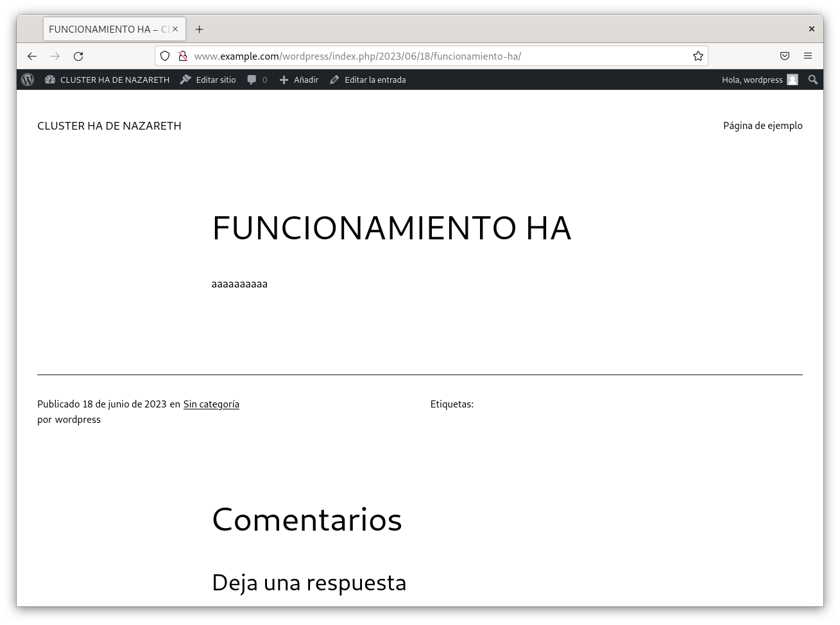840x625 pixels.
Task: Go back to the previous page
Action: [x=32, y=56]
